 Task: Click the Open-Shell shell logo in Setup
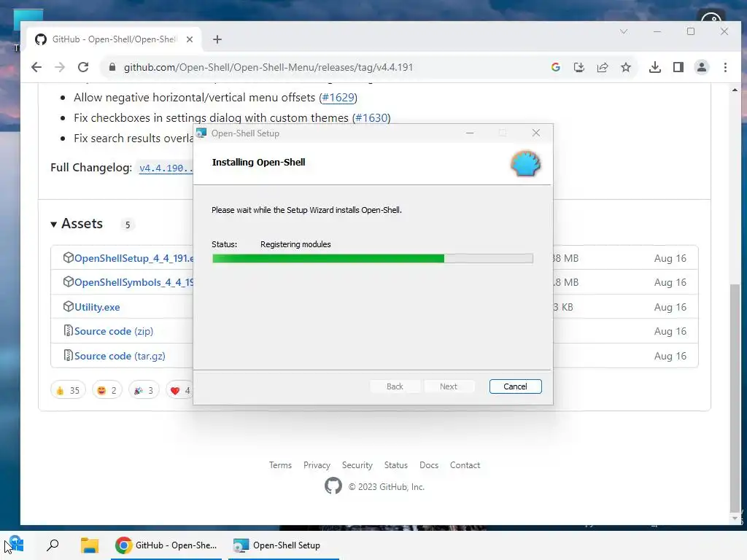(x=525, y=163)
